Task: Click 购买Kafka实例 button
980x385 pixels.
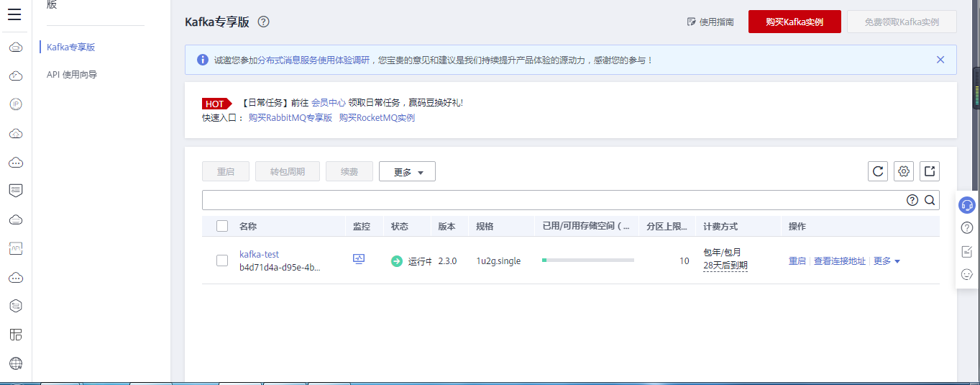Action: (x=794, y=22)
